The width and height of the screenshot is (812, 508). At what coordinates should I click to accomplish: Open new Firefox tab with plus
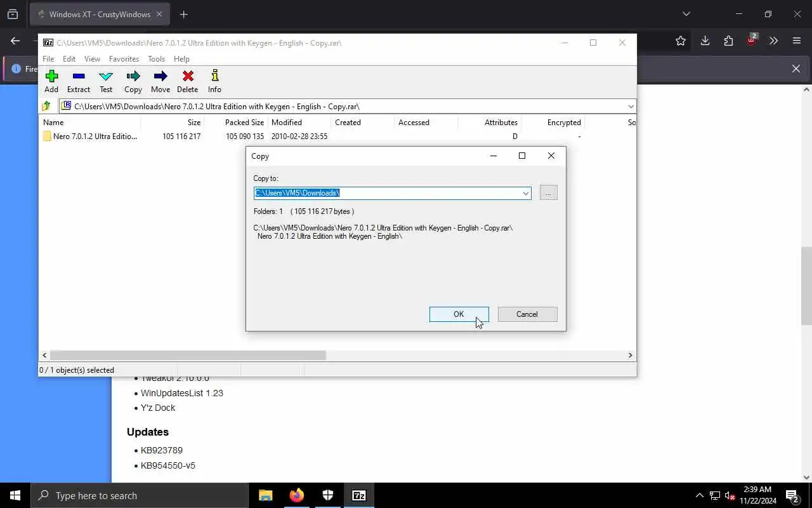[183, 14]
